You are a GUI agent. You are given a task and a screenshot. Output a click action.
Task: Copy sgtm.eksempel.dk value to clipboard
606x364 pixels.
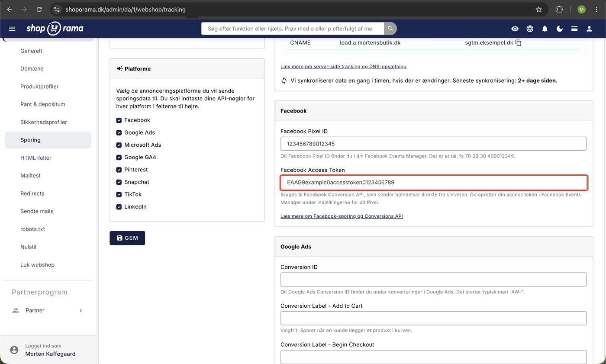click(519, 43)
